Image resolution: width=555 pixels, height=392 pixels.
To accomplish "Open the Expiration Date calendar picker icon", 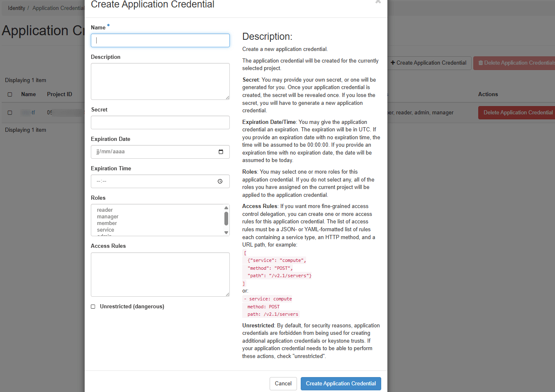I will pos(221,152).
